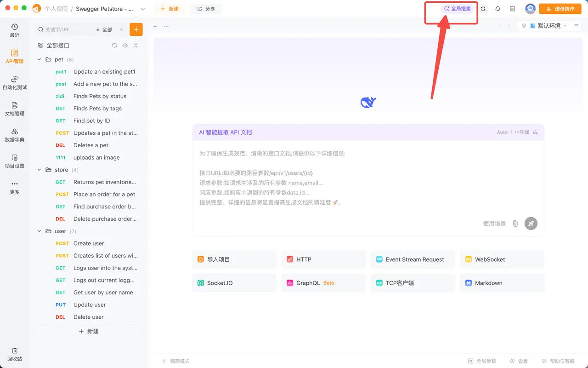Open the AI panel's adjustment settings icon
The image size is (588, 368).
(x=535, y=132)
